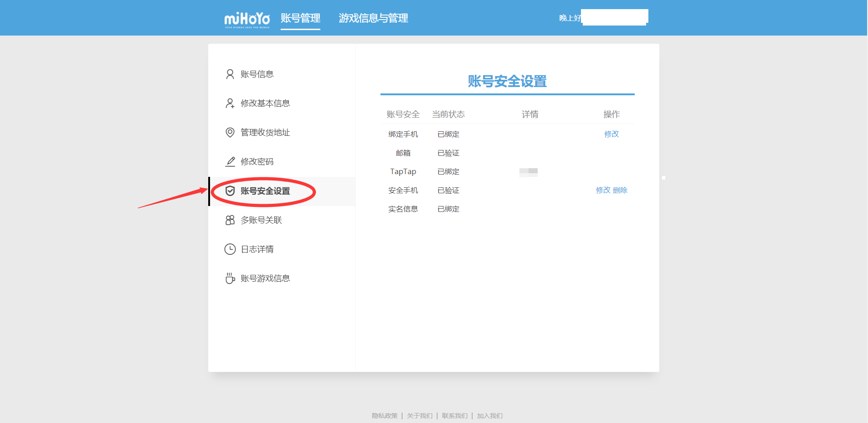Select the 多账号关联 multi-account icon
The height and width of the screenshot is (423, 868).
[x=230, y=220]
